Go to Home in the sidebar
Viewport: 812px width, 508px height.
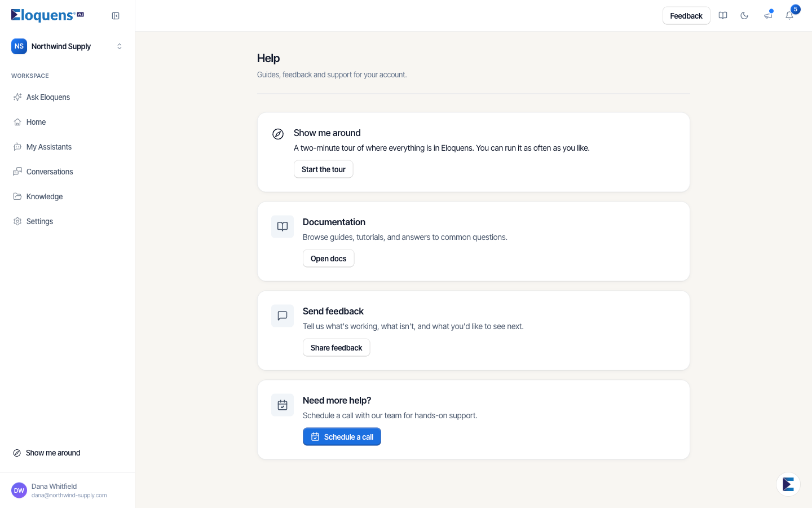coord(68,122)
